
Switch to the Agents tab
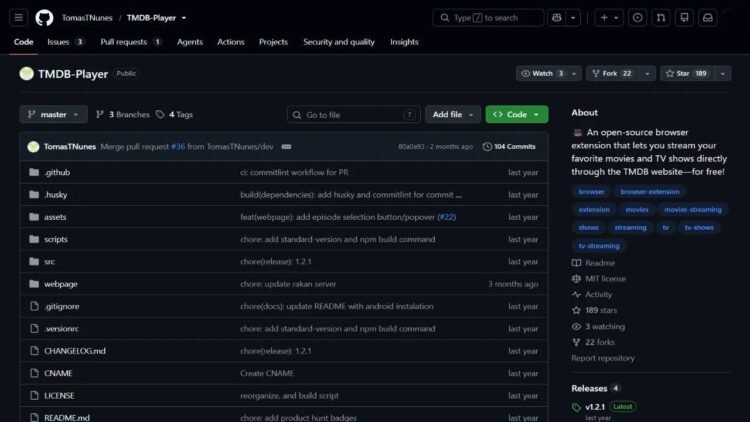(190, 42)
